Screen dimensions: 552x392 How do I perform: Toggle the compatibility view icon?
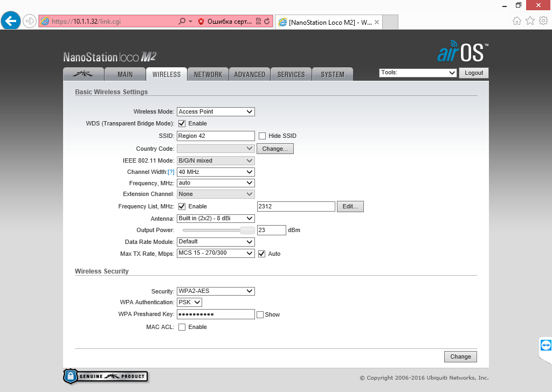(258, 21)
